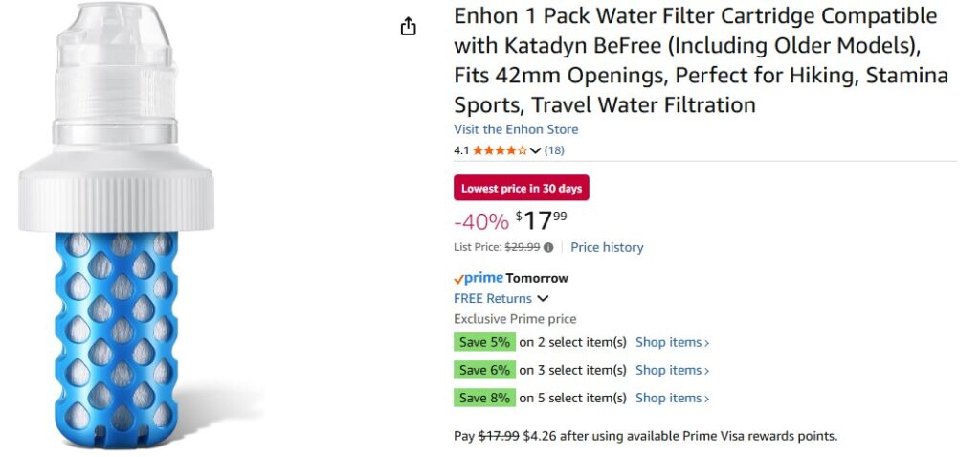
Task: Open the 18 customer reviews link
Action: (x=554, y=150)
